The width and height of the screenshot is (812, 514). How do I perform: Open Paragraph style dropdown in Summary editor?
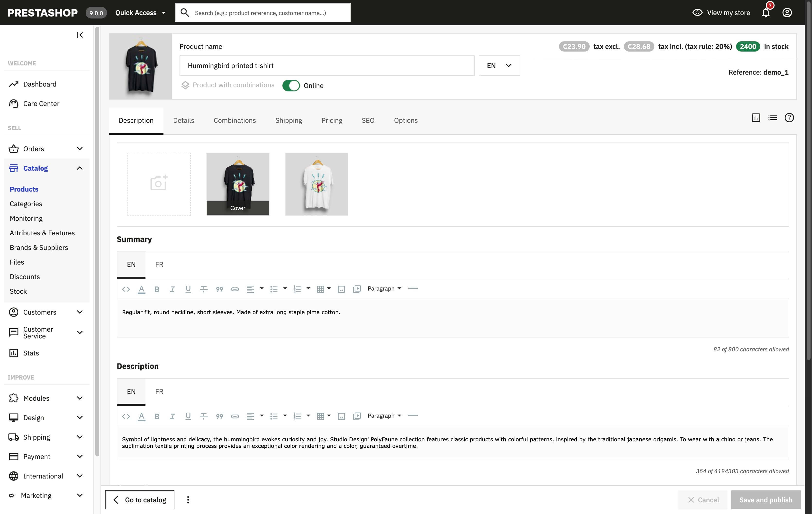point(384,289)
